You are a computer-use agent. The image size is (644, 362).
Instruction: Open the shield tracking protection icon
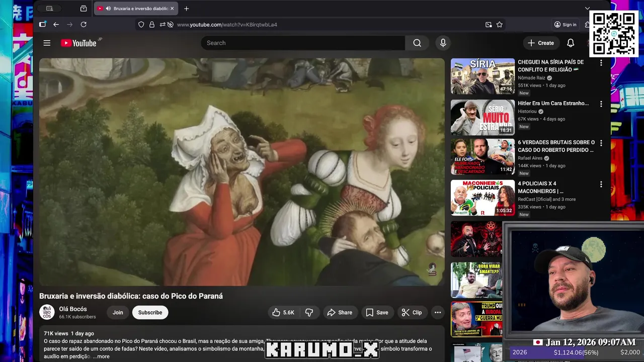141,24
